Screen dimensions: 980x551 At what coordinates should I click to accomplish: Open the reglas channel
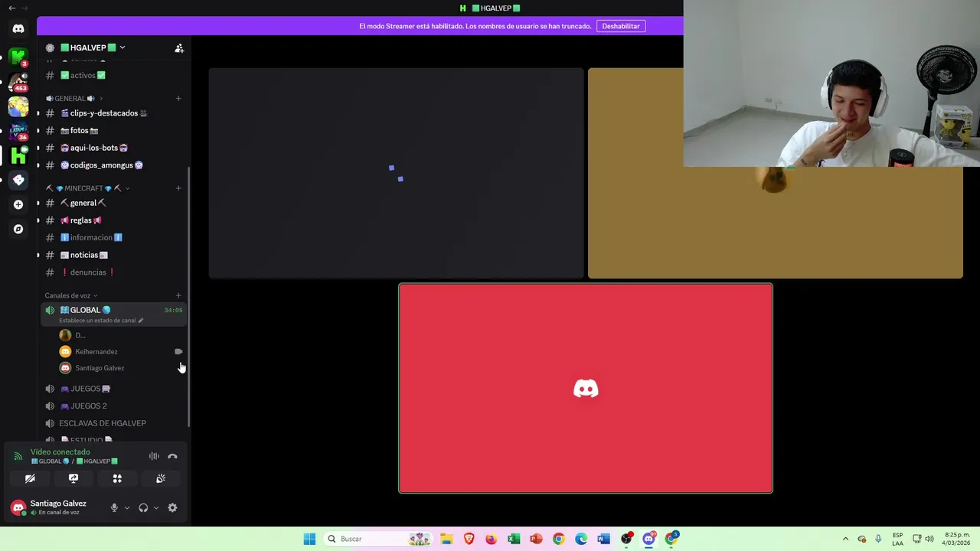(x=113, y=220)
